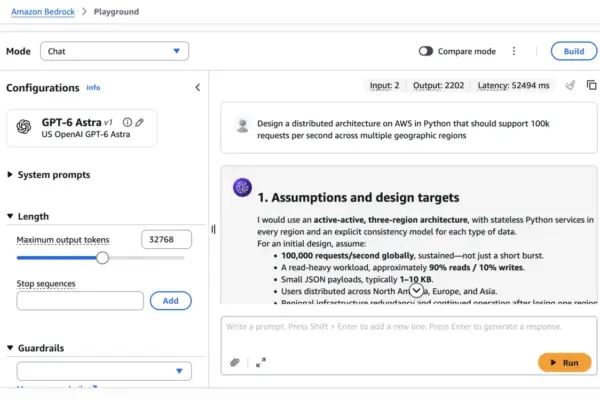Open the Mode dropdown showing Chat

coord(114,51)
